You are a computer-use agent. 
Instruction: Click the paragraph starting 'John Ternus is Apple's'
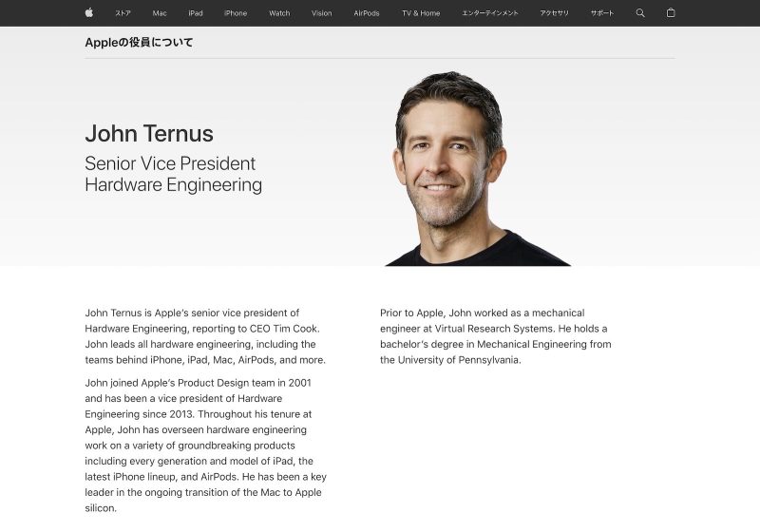205,336
